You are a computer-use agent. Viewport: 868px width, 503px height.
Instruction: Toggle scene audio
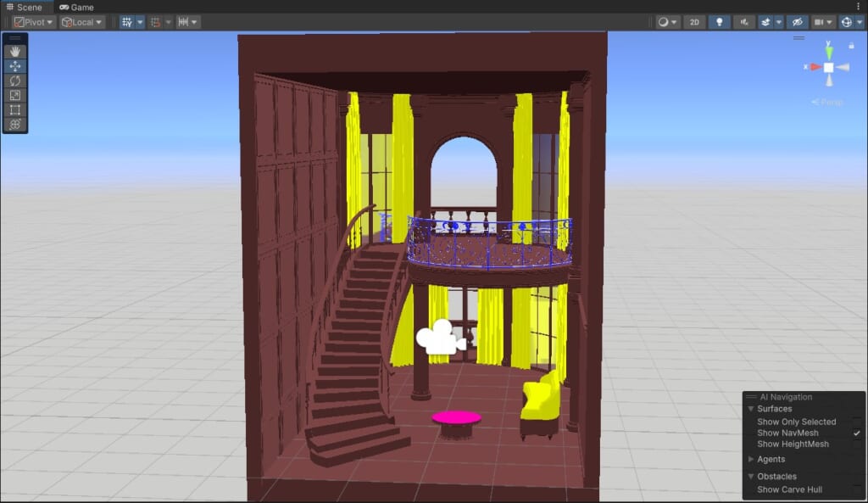(744, 22)
